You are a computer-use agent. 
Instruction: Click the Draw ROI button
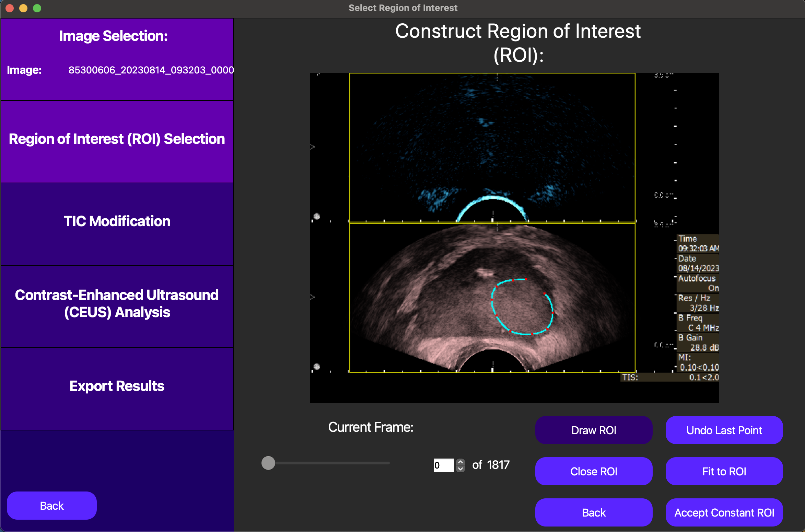(594, 430)
